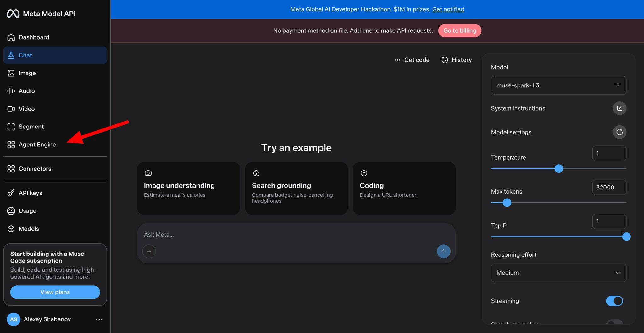The image size is (644, 333).
Task: Click the Usage gauge icon
Action: tap(11, 211)
